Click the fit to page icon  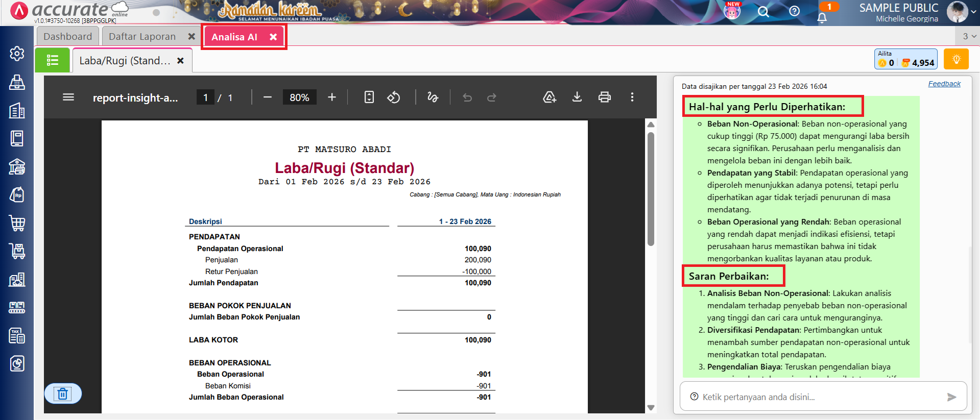369,97
